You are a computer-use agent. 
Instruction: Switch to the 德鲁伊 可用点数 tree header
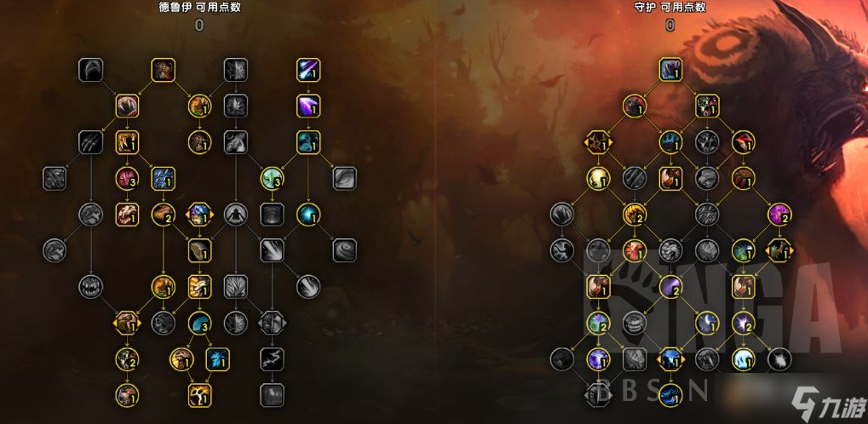coord(200,7)
